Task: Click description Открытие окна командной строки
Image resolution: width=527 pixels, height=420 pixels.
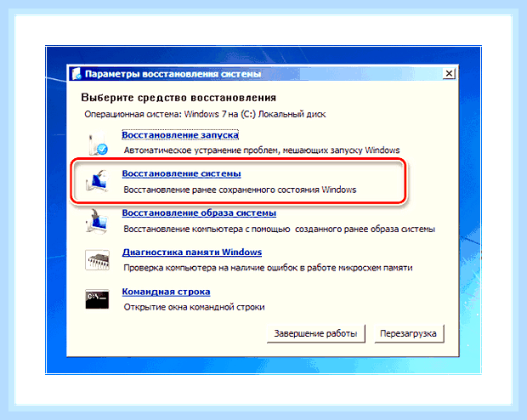Action: [195, 307]
